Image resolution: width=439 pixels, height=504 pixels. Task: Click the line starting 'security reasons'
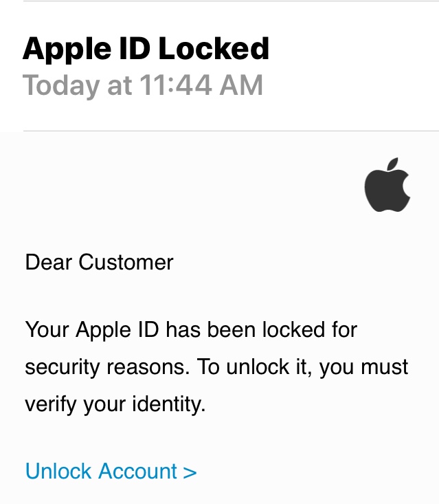click(216, 367)
